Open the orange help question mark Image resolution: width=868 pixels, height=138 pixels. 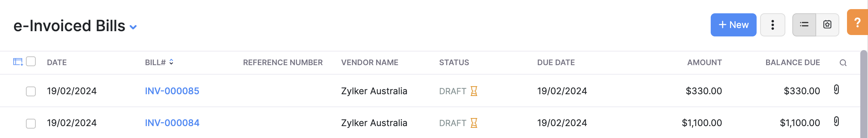tap(857, 22)
